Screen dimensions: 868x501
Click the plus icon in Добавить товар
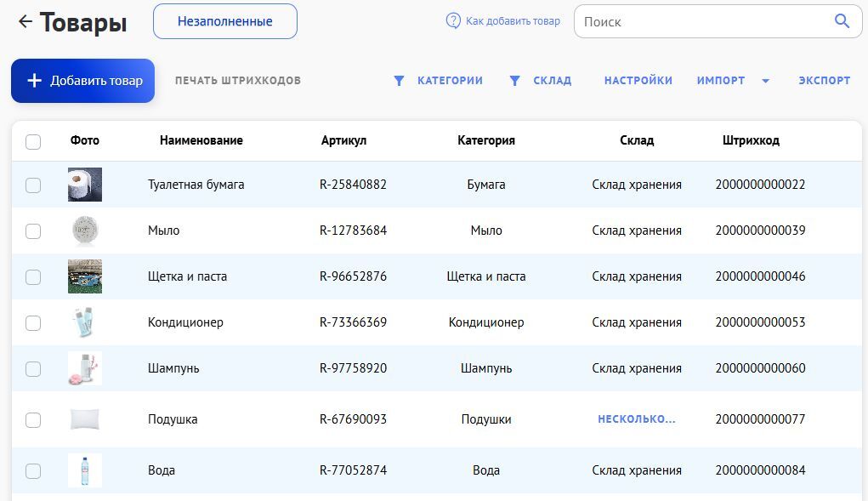(x=34, y=81)
